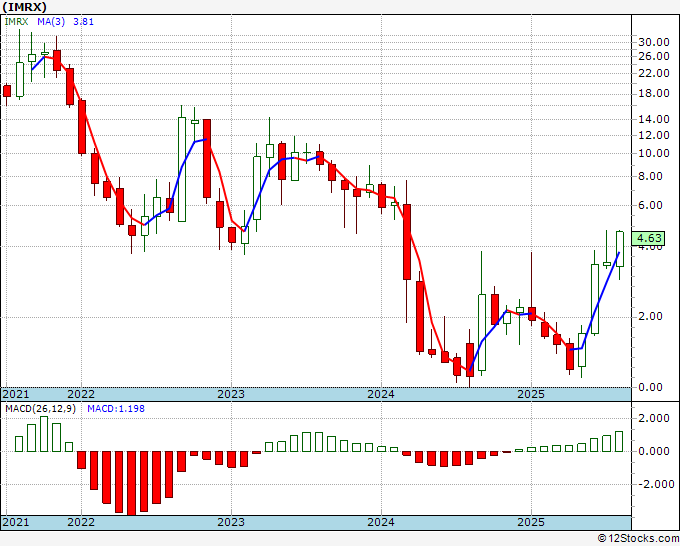Click the 30.00 price axis label

[x=654, y=42]
